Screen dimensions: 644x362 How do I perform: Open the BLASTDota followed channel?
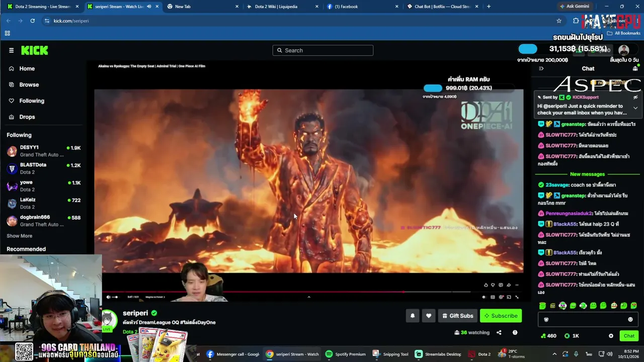point(43,168)
